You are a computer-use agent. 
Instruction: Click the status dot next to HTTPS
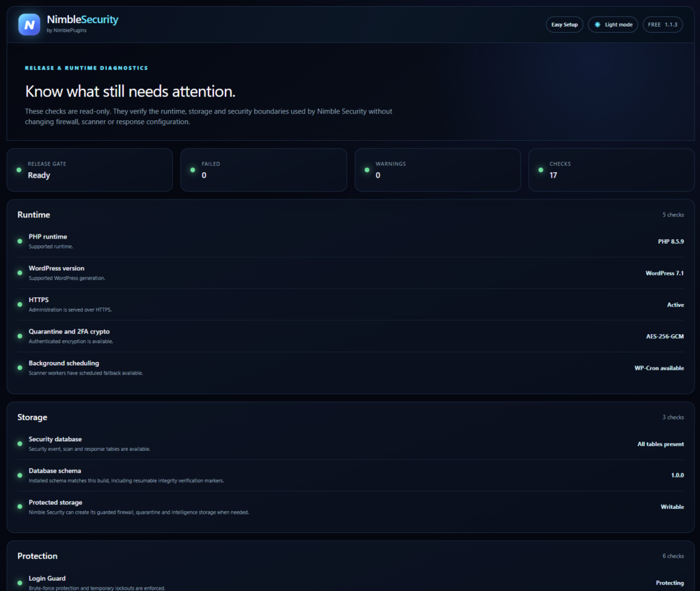point(20,305)
